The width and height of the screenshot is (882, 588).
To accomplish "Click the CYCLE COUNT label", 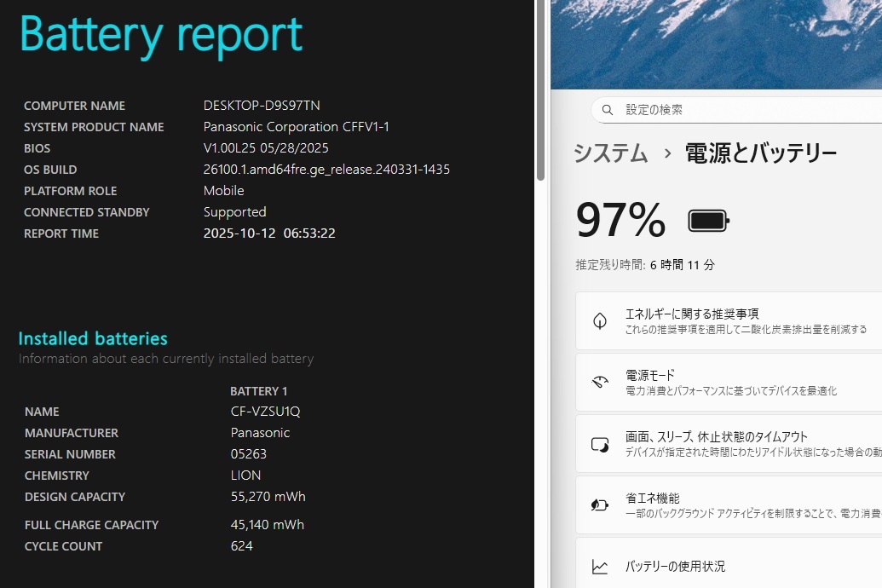I will [63, 546].
